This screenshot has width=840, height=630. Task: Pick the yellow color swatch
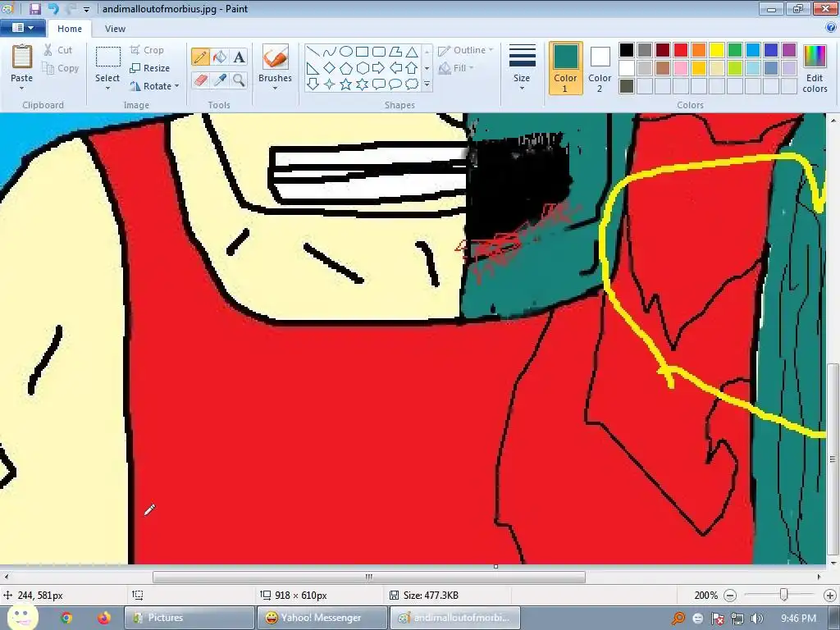[717, 50]
